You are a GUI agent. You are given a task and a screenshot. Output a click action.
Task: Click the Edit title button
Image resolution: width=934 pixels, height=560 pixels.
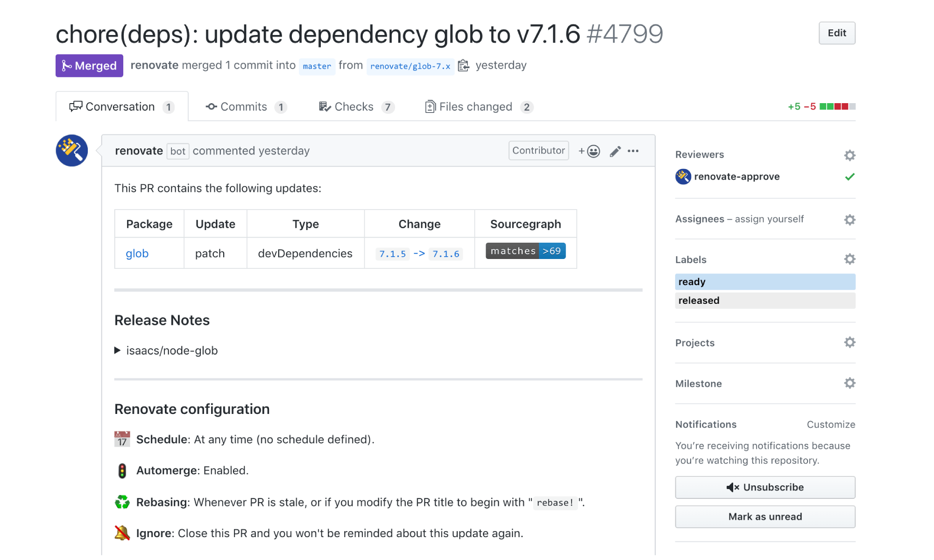pyautogui.click(x=836, y=33)
